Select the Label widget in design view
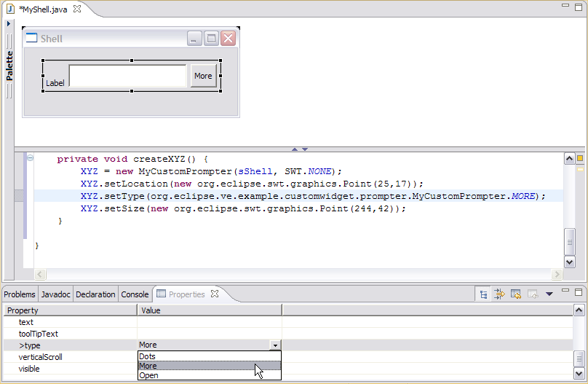The image size is (588, 384). click(55, 83)
